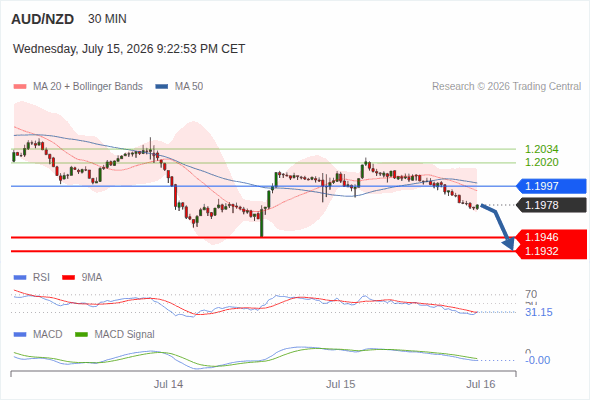Image resolution: width=590 pixels, height=400 pixels.
Task: Click the dark blue MA 50 legend swatch
Action: pos(162,87)
